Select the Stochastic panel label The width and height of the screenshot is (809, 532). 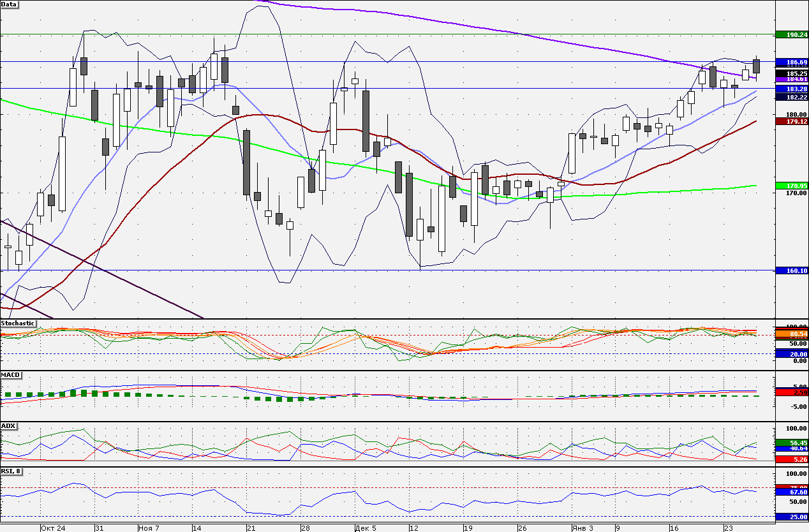(x=18, y=323)
